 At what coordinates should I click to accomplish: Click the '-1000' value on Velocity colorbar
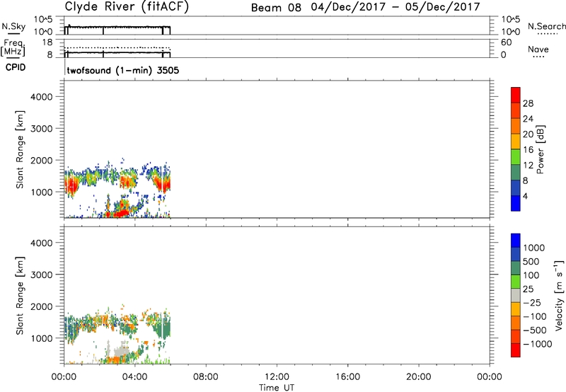tap(537, 344)
